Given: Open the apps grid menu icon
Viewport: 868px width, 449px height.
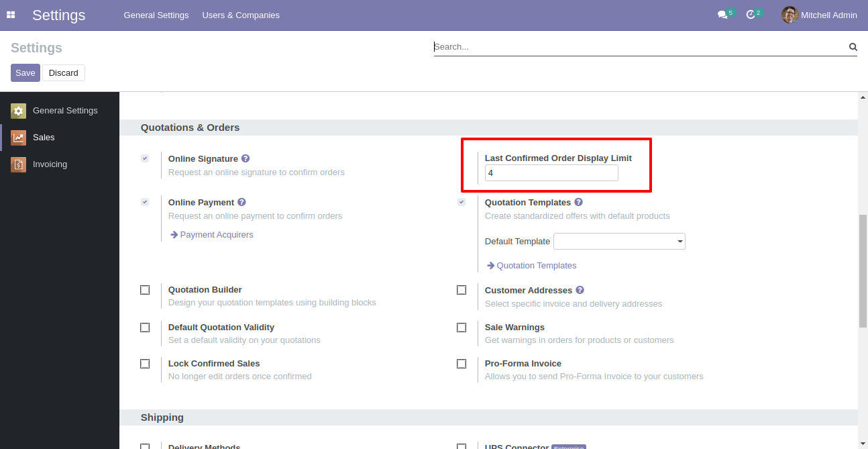Looking at the screenshot, I should 11,15.
